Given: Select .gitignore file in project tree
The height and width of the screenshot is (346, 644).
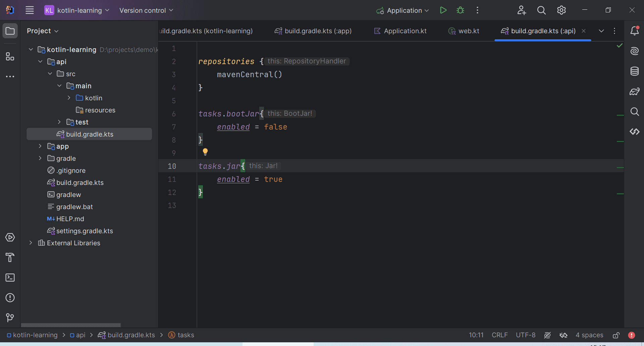Looking at the screenshot, I should coord(66,170).
